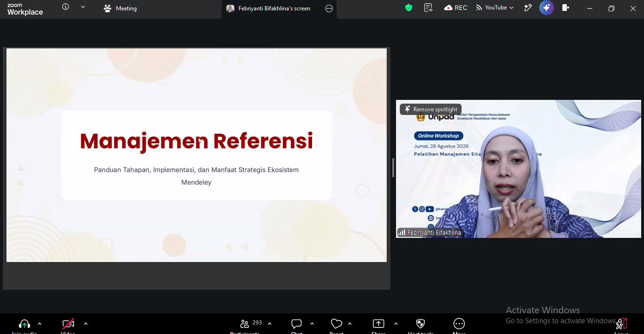644x334 pixels.
Task: Restore down the Zoom window
Action: (x=611, y=8)
